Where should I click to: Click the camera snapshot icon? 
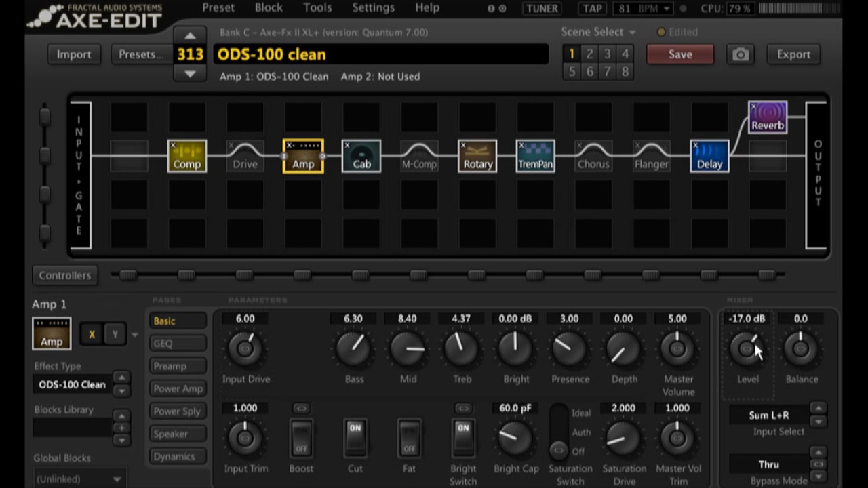[741, 54]
